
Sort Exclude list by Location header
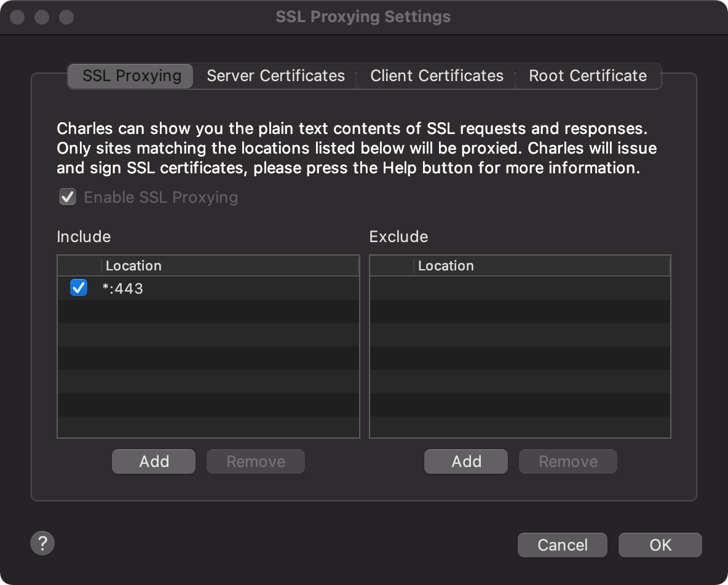click(542, 266)
